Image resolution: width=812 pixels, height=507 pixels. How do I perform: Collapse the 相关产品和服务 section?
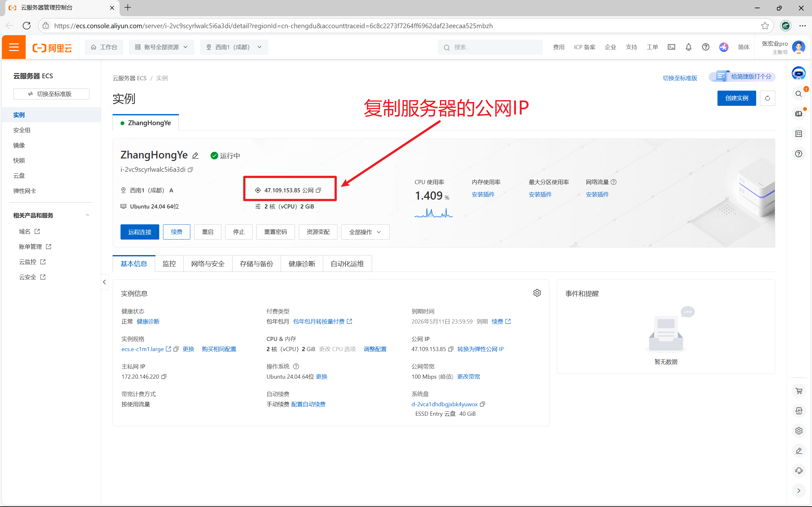(x=88, y=215)
